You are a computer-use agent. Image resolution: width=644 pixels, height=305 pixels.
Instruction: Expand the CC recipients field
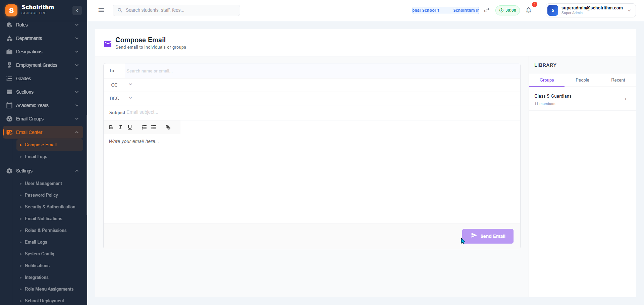pos(130,84)
